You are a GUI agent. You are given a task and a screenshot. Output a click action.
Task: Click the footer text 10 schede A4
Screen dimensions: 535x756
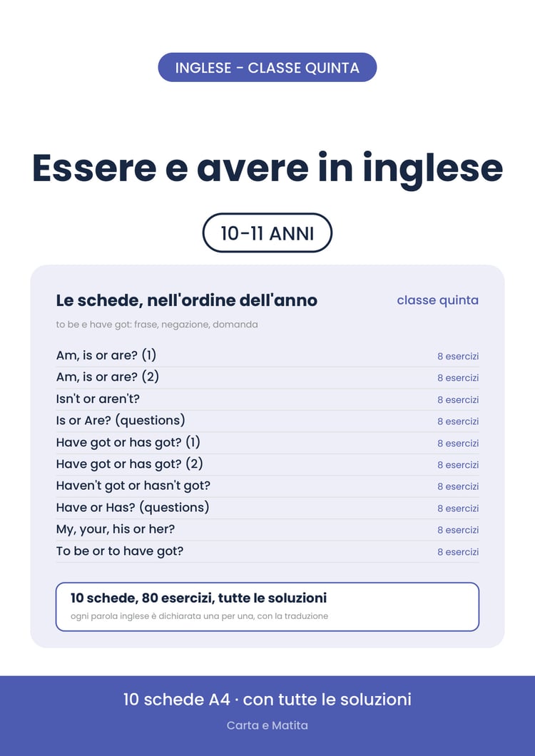[177, 699]
